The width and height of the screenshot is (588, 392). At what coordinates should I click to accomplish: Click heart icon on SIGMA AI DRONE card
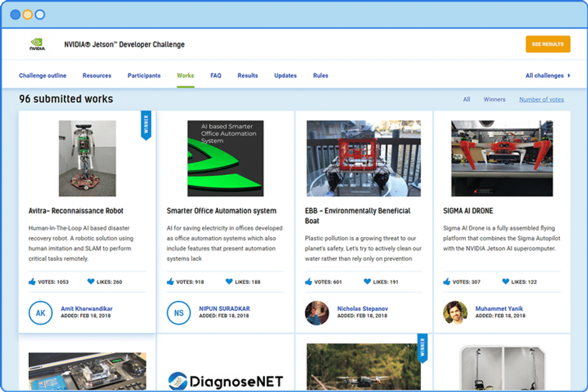505,281
